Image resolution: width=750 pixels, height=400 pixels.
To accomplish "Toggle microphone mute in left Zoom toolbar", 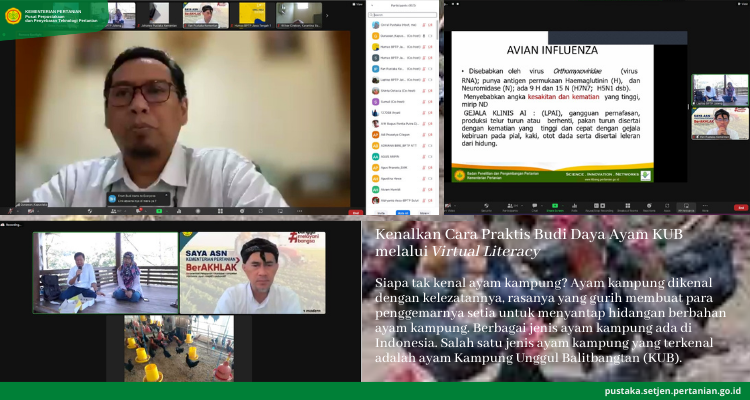I will coord(10,211).
